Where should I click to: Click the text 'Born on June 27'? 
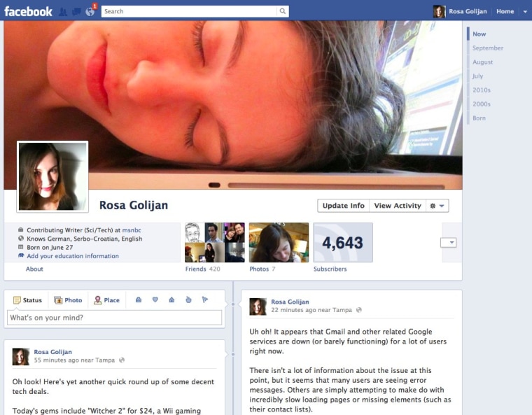[50, 247]
